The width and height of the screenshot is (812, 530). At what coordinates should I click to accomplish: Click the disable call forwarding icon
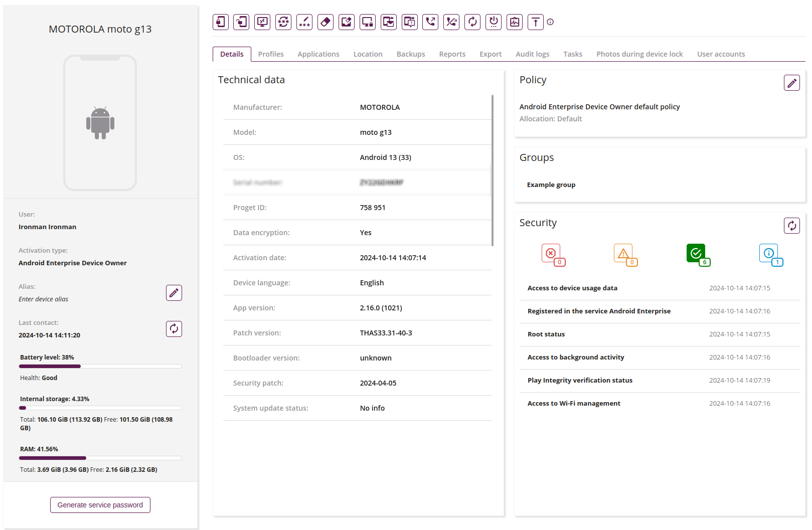click(451, 22)
